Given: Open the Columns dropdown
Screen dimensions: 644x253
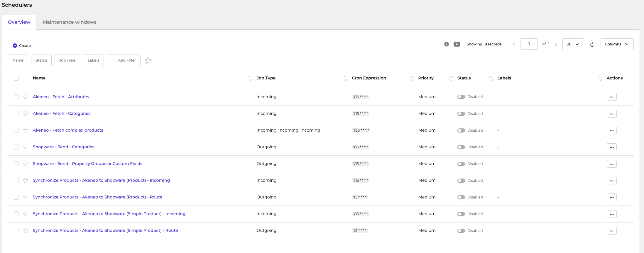Looking at the screenshot, I should 617,44.
